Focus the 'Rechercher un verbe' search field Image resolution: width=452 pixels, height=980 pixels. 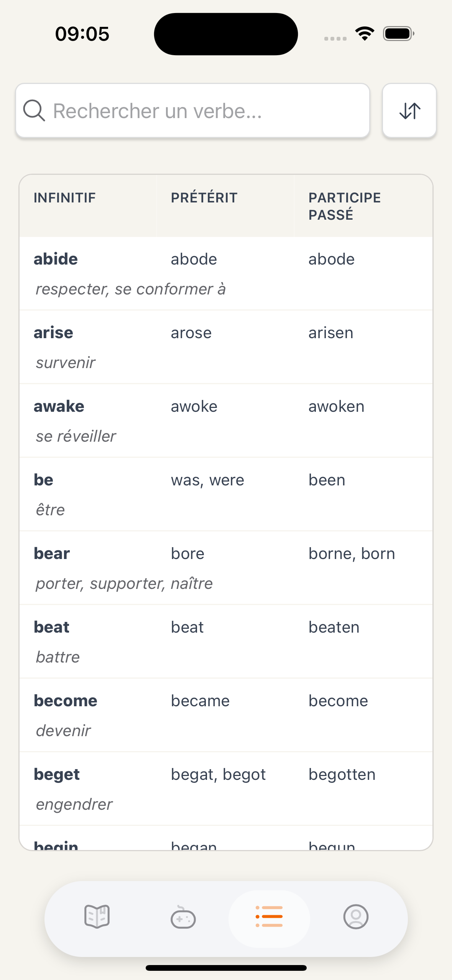[x=199, y=111]
